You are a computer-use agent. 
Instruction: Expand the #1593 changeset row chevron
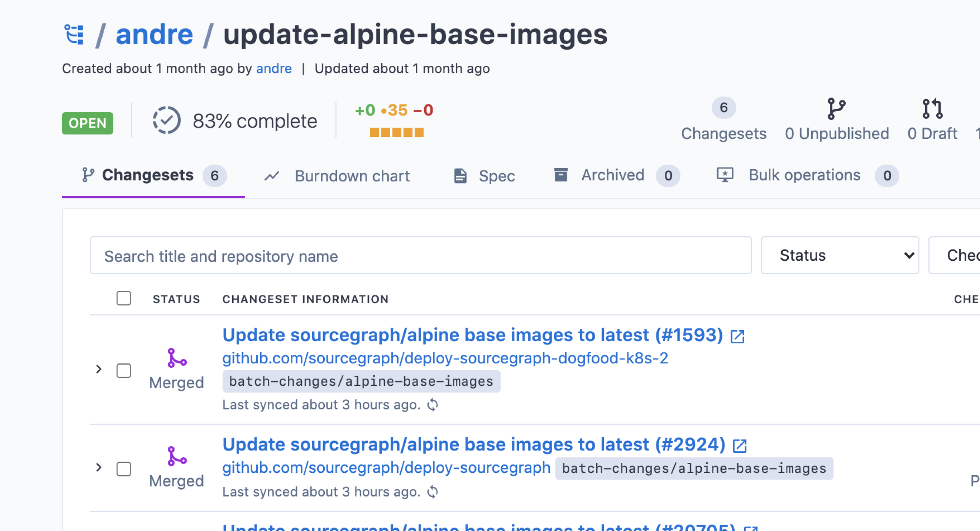(x=99, y=369)
